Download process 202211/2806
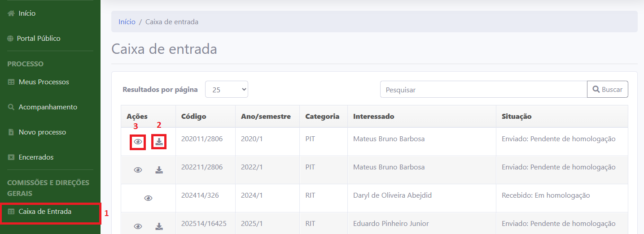Screen dimensions: 644x234 [159, 170]
